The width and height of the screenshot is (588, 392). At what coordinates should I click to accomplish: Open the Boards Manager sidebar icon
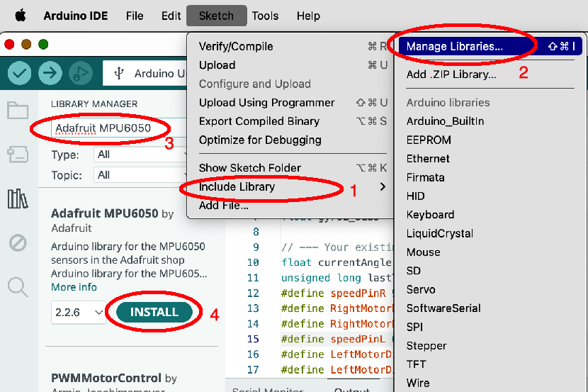coord(18,154)
